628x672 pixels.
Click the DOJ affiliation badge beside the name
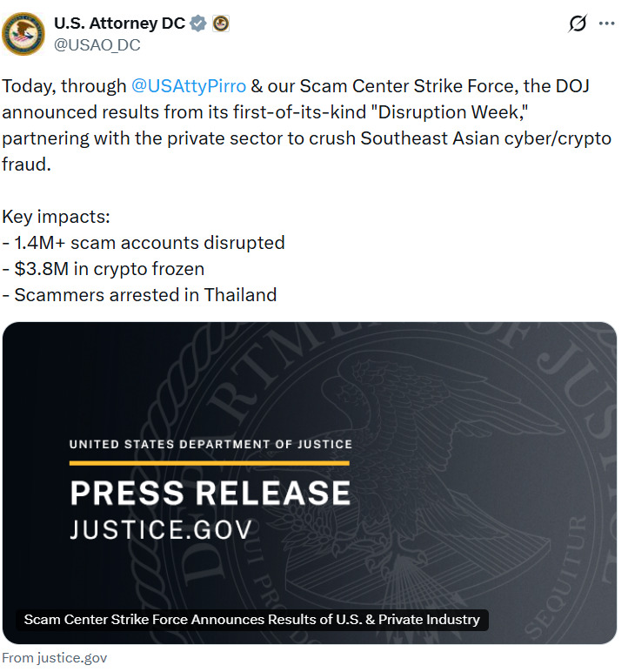point(221,24)
